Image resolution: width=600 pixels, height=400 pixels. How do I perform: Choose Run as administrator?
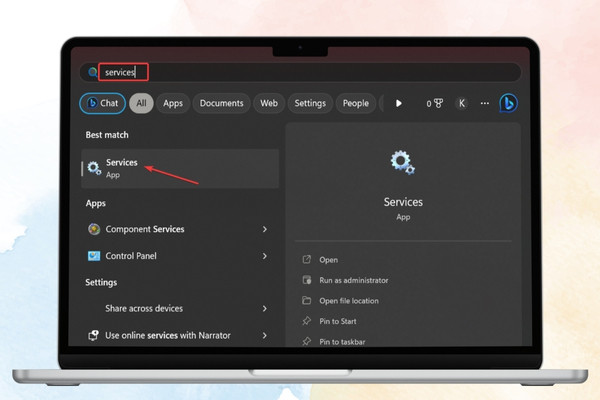click(x=354, y=281)
